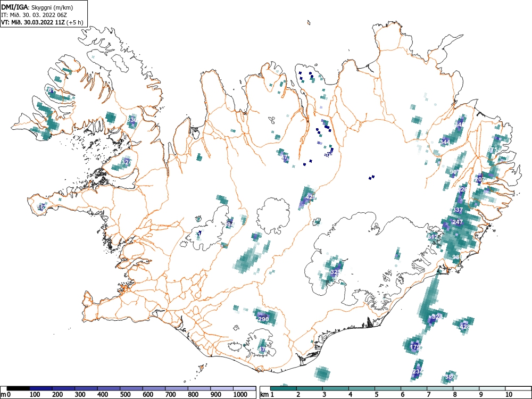Viewport: 532px width, 399px height.
Task: Click the visibility value '344' on map
Action: click(x=444, y=142)
